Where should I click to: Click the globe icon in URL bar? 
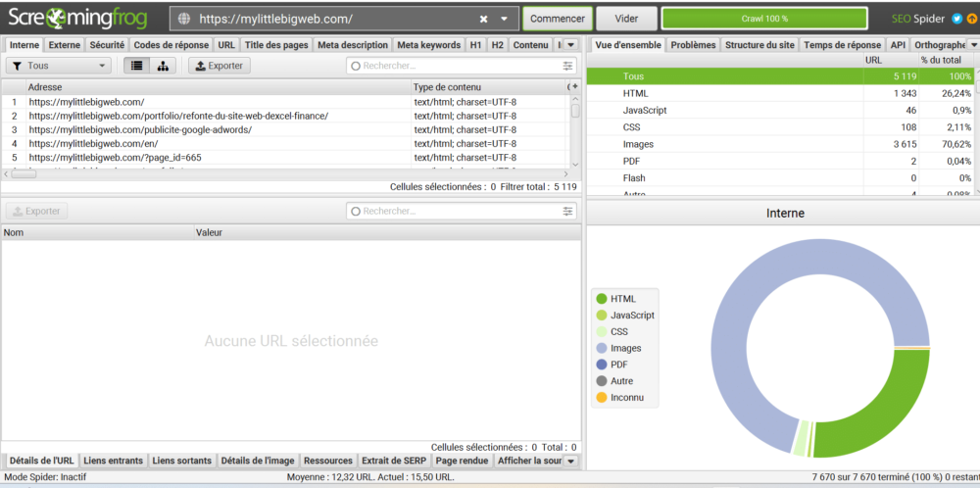pos(184,19)
